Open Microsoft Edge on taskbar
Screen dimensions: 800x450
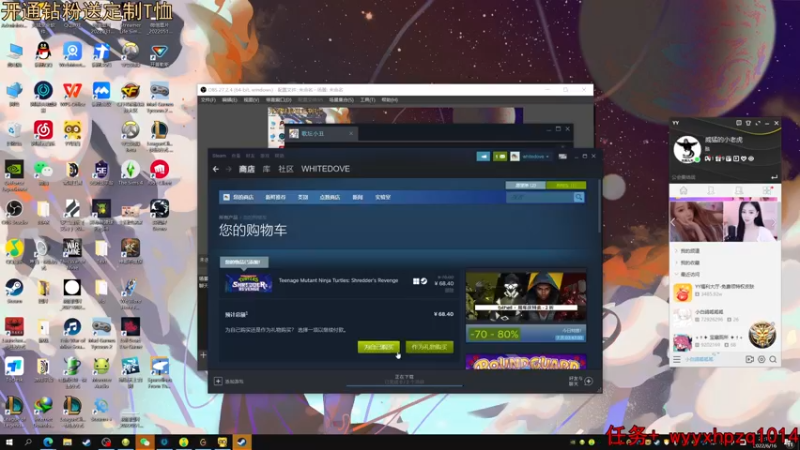pos(48,442)
